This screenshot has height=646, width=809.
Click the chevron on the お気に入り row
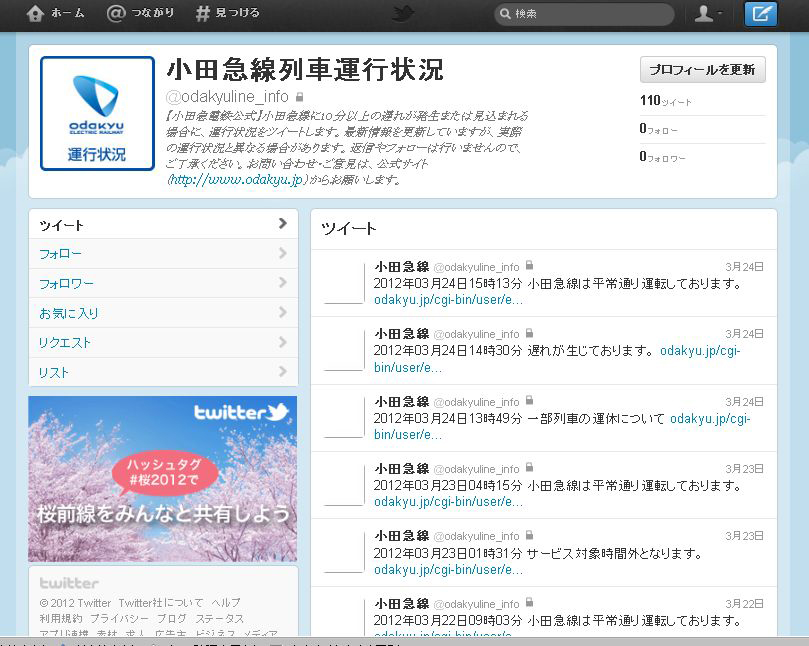(x=282, y=312)
